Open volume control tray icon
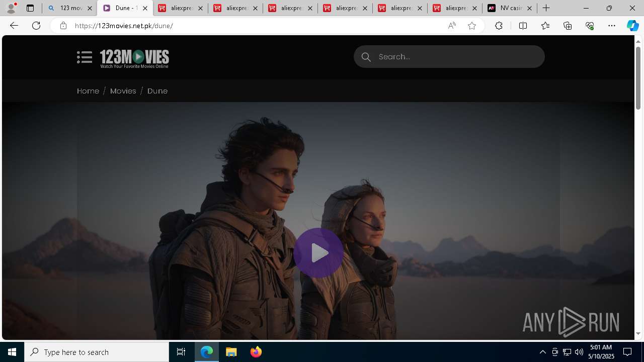The image size is (644, 362). coord(579,352)
